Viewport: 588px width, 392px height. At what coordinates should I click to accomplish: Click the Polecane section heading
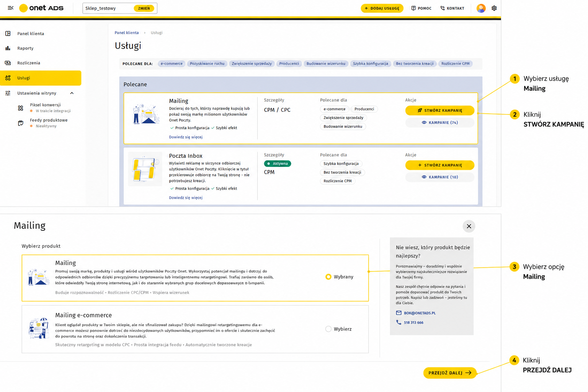135,84
